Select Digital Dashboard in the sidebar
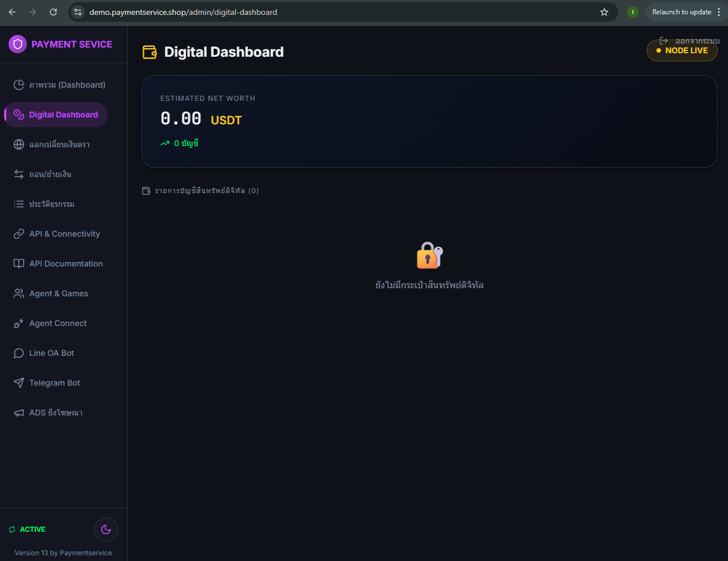Screen dimensions: 728x561 tap(63, 115)
